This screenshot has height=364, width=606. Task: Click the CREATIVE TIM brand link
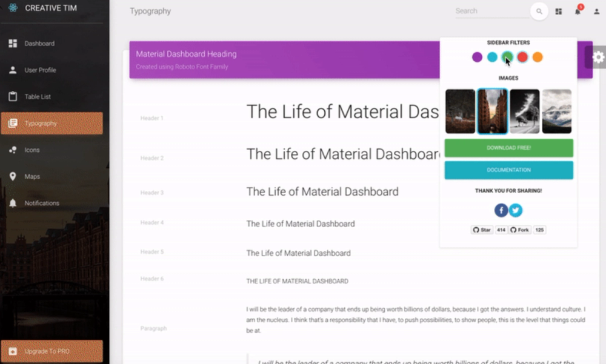(51, 8)
